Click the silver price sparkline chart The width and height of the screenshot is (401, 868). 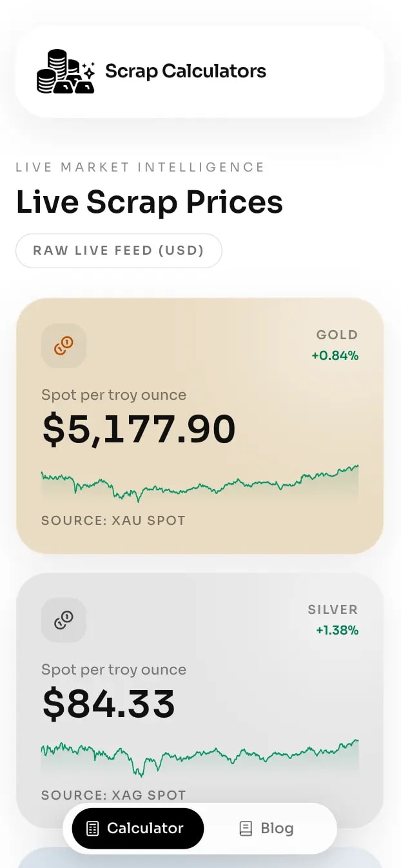200,756
